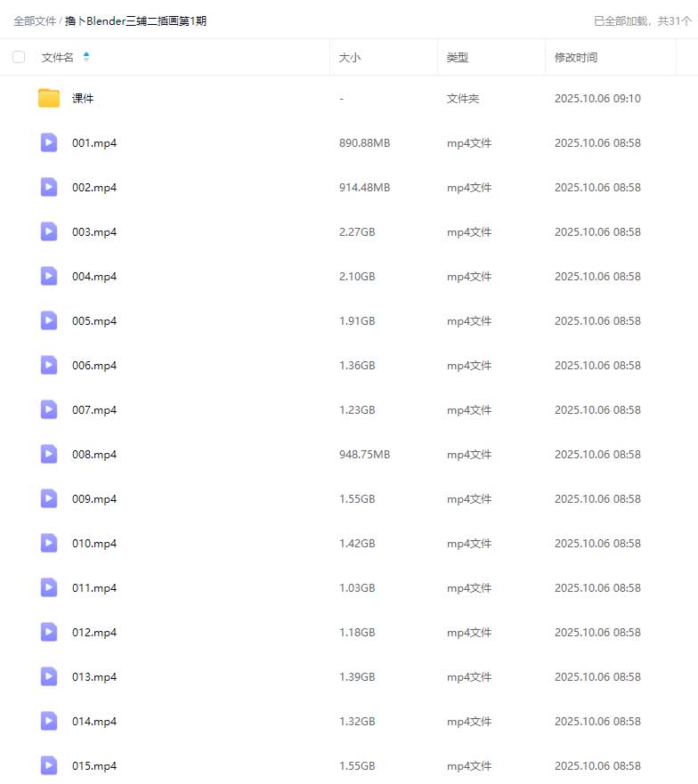Select the video file icon for 008.mp4

[x=49, y=454]
